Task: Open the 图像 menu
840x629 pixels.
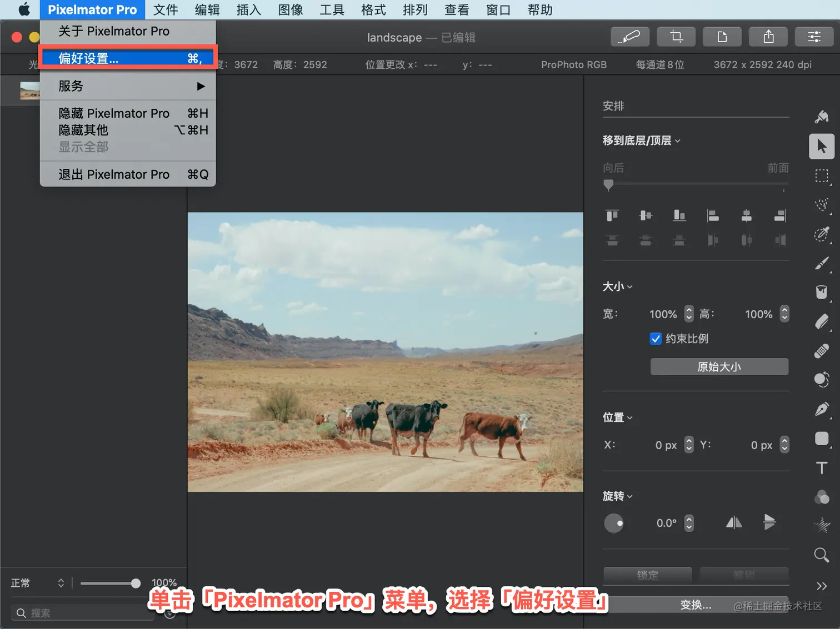Action: (x=291, y=10)
